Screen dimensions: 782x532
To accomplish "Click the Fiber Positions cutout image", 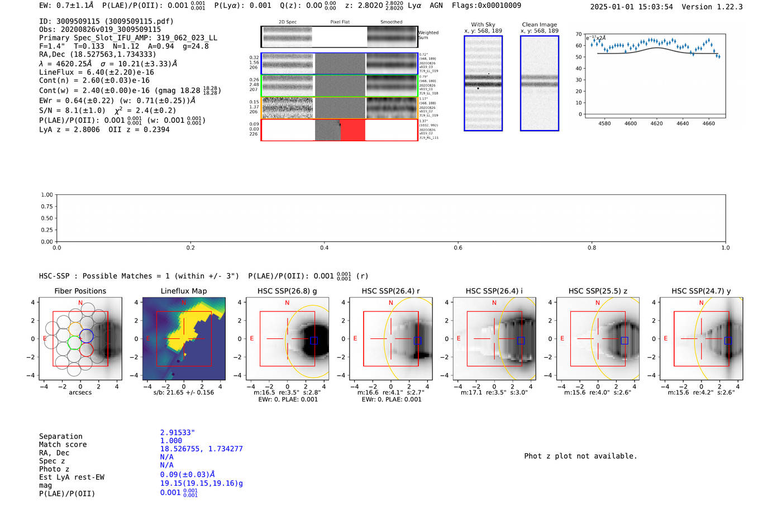I will pos(80,339).
